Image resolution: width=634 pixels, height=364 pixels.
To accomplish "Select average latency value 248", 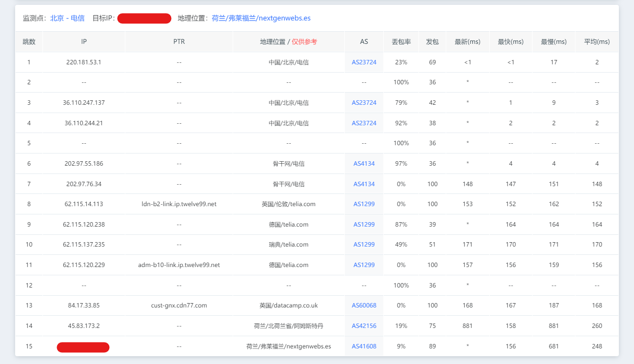I will click(x=597, y=346).
